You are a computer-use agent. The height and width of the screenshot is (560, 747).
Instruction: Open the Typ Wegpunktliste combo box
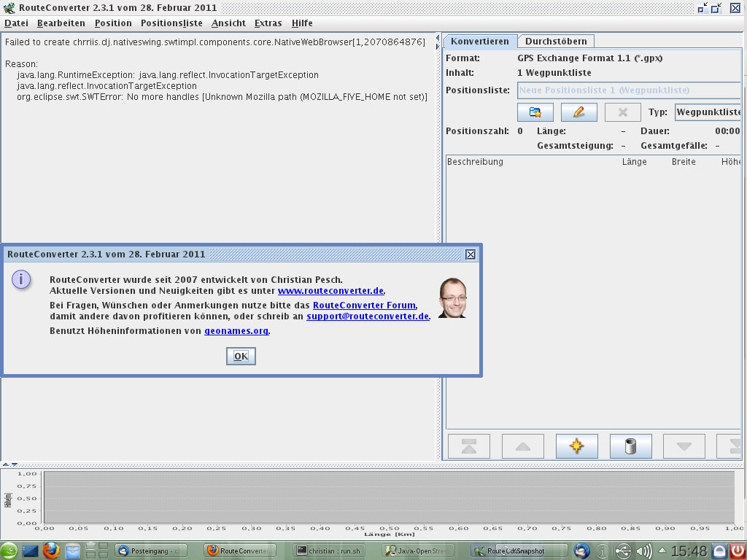click(x=708, y=112)
